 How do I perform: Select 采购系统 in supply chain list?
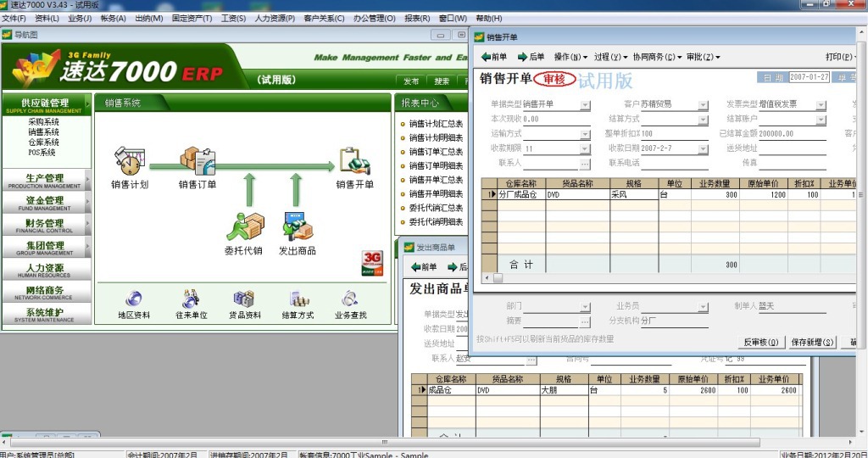(x=44, y=121)
